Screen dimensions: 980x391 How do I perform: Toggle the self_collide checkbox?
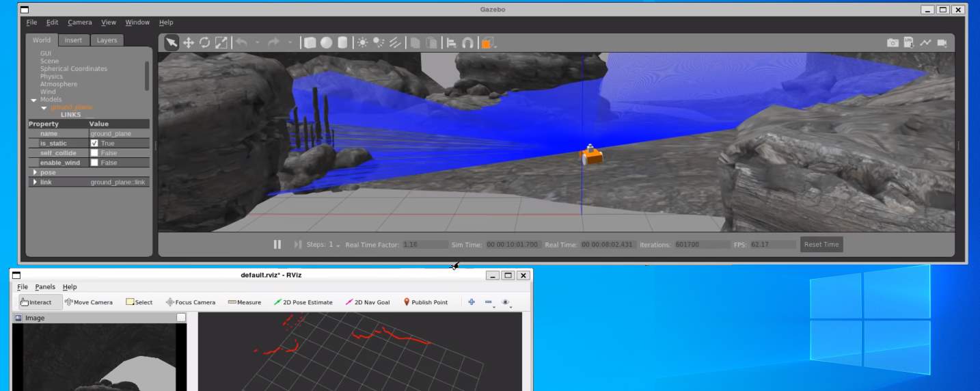[94, 153]
